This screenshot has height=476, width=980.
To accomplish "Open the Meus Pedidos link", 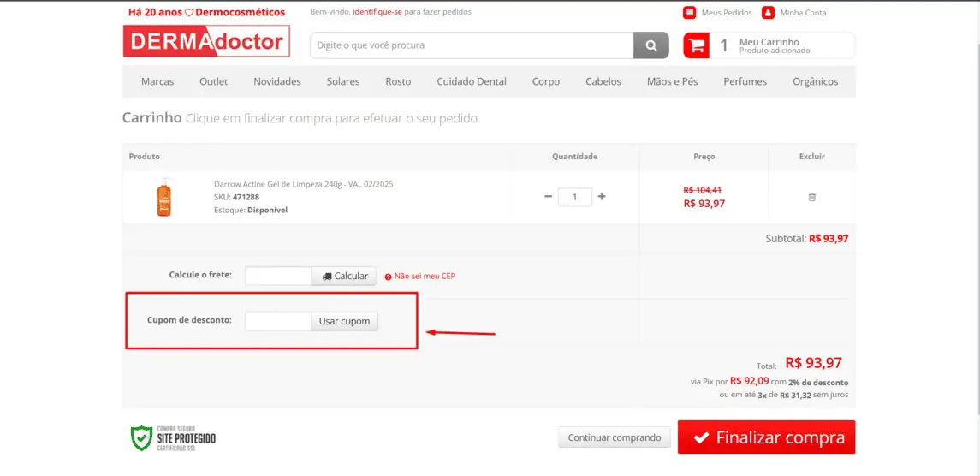I will [x=727, y=13].
